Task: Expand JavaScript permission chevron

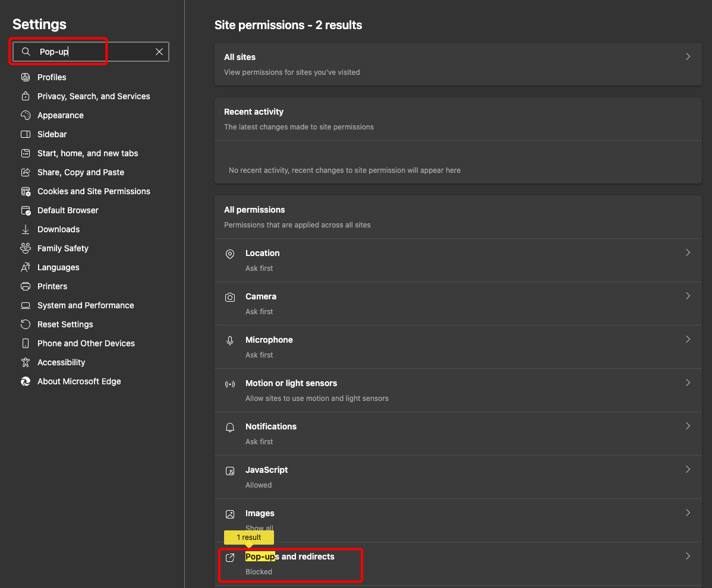Action: coord(688,470)
